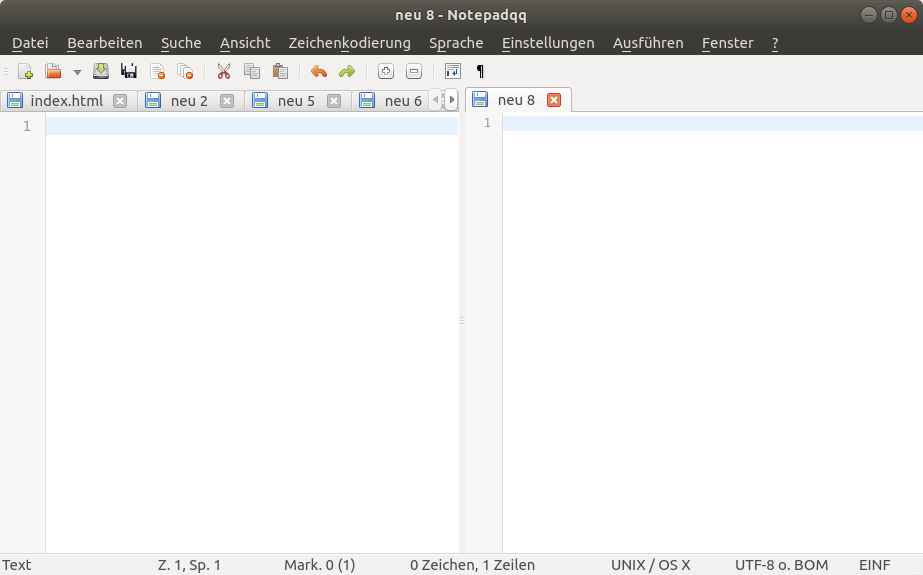Viewport: 923px width, 575px height.
Task: Click the floppy icon on neu 2 tab
Action: tap(153, 101)
